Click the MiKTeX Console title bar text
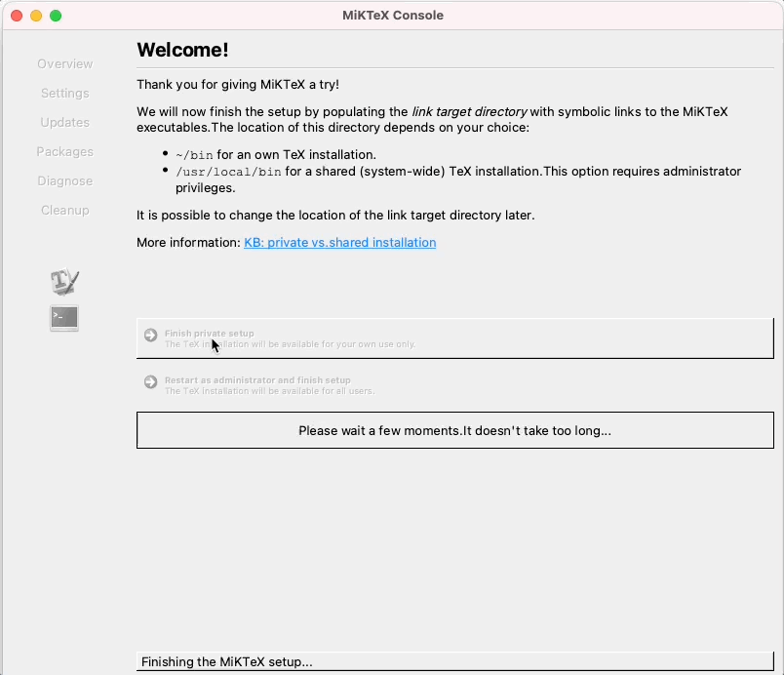Viewport: 784px width, 675px height. 392,16
